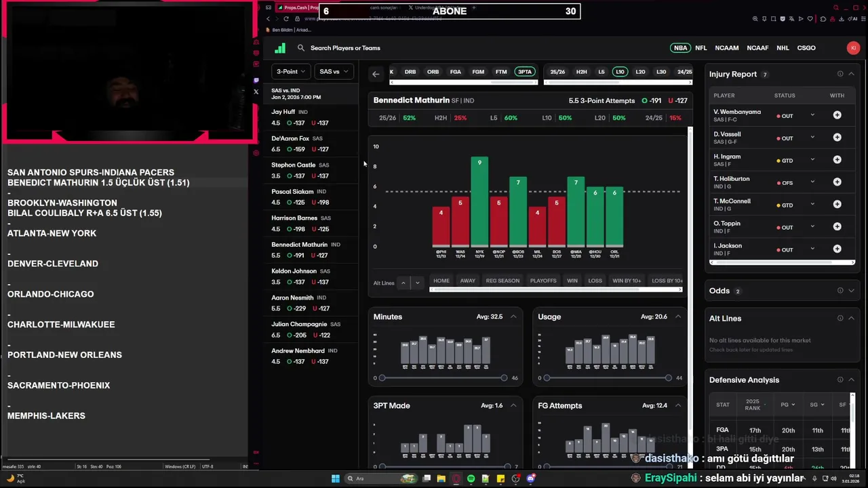The width and height of the screenshot is (868, 488).
Task: Show Alt Lines panel info icon
Action: click(x=840, y=319)
